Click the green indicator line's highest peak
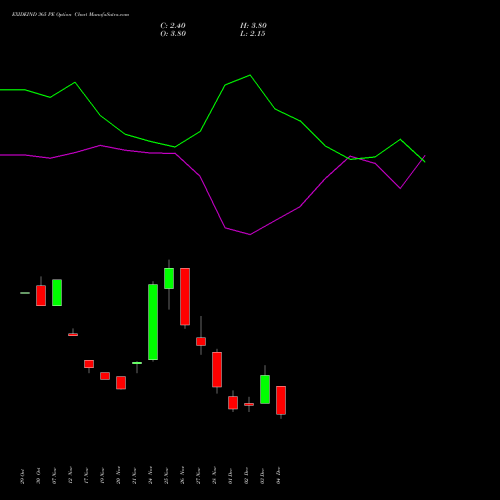Screen dimensions: 500x500 [x=250, y=75]
